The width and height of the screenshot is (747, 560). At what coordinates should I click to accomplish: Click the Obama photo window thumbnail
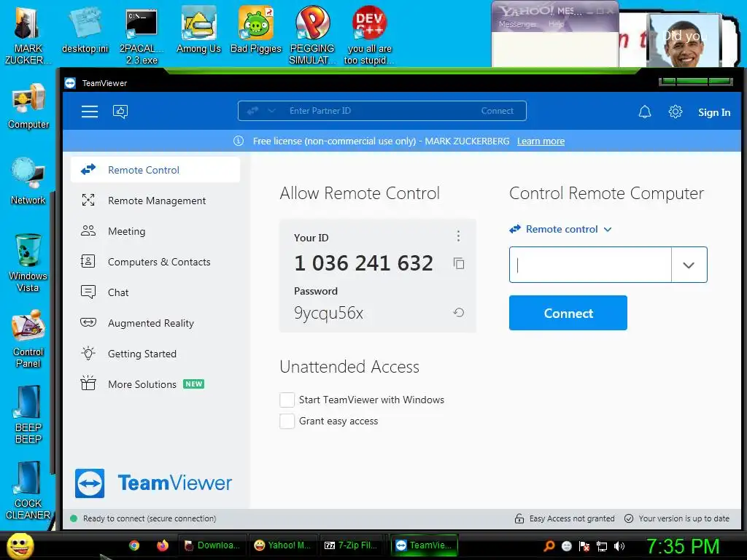(684, 41)
